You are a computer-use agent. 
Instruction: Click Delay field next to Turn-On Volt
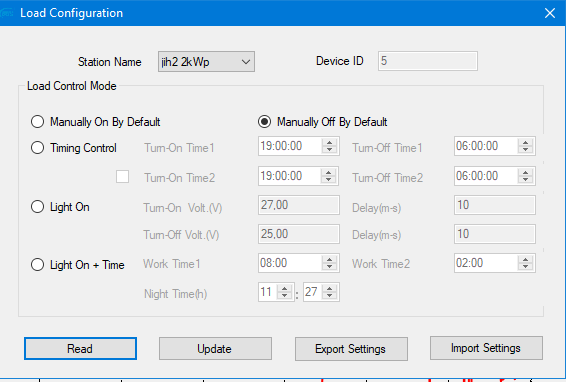(x=495, y=205)
